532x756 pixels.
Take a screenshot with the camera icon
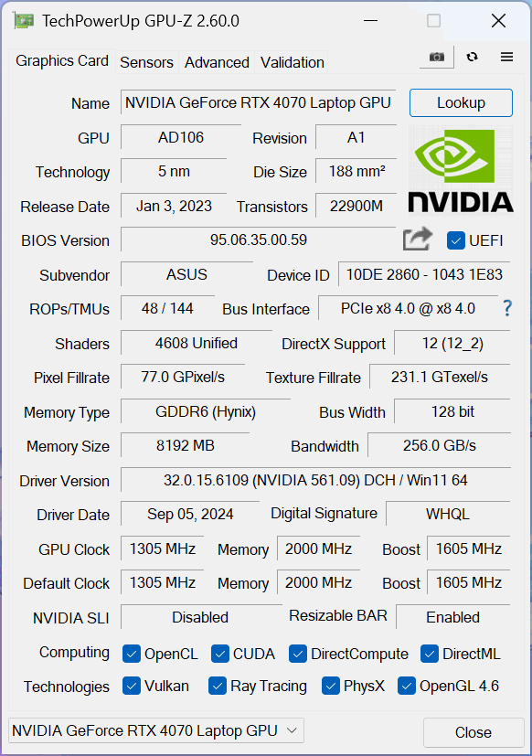[437, 58]
